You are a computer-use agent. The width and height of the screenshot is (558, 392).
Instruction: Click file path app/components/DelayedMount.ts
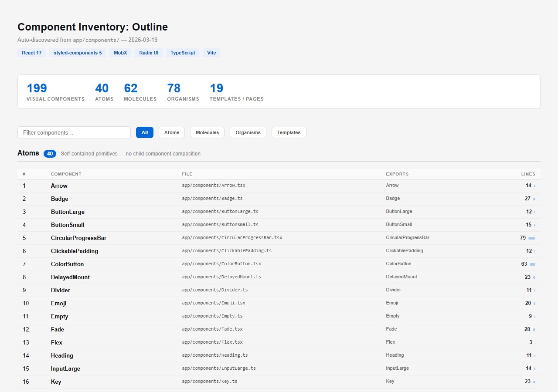pyautogui.click(x=221, y=277)
